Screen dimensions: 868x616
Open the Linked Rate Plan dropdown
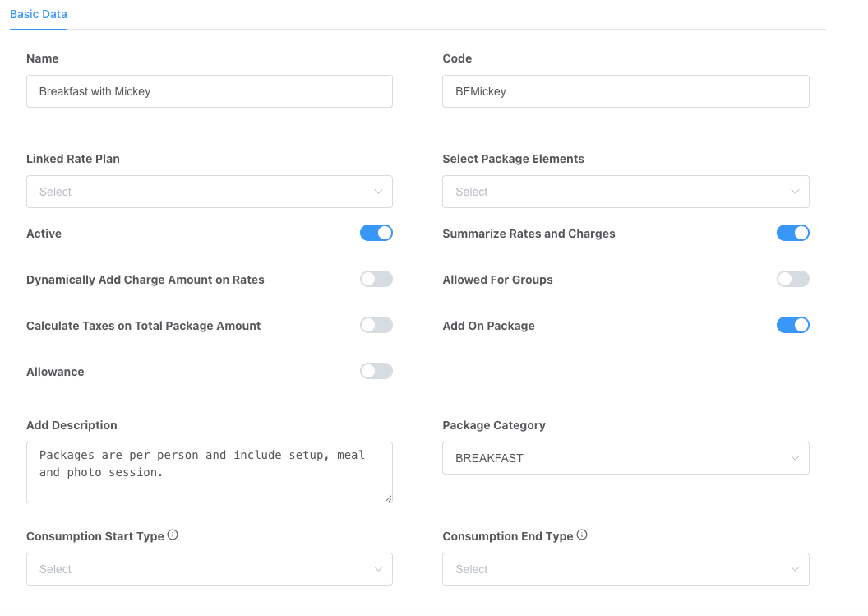coord(209,192)
